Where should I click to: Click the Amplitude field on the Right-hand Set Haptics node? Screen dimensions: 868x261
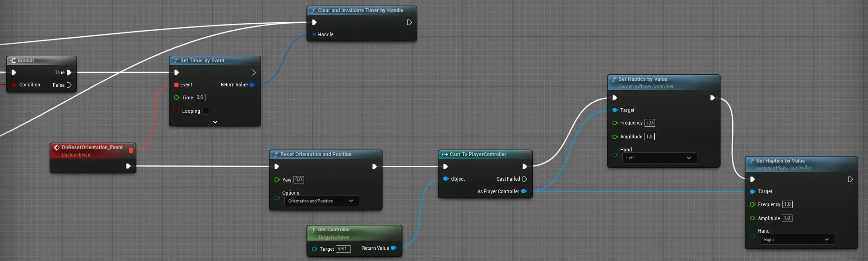pyautogui.click(x=787, y=218)
